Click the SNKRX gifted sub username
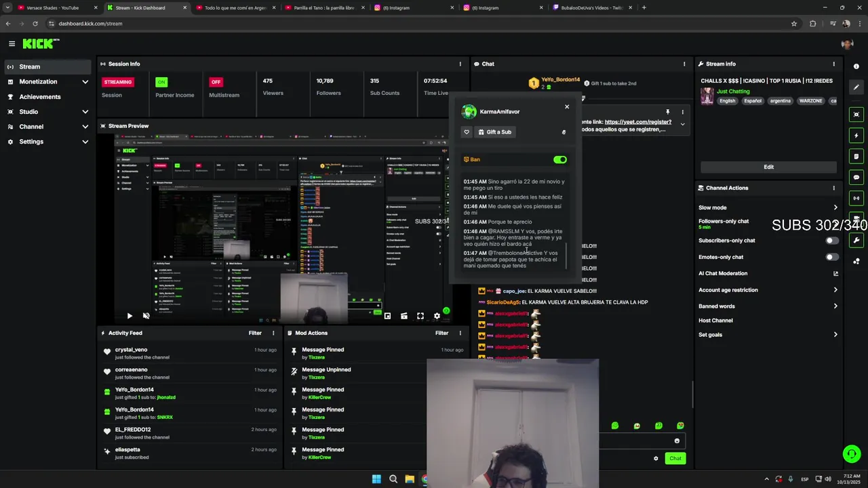 coord(165,418)
